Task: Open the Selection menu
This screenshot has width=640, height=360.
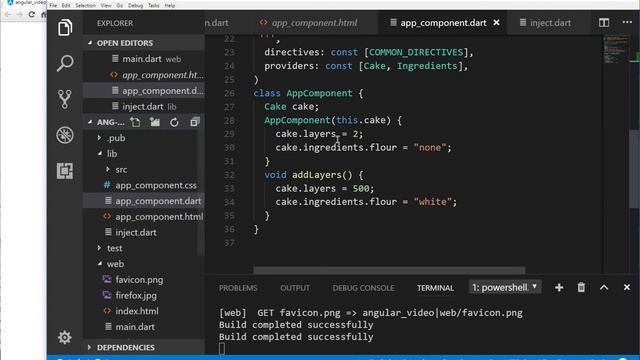Action: [x=85, y=5]
